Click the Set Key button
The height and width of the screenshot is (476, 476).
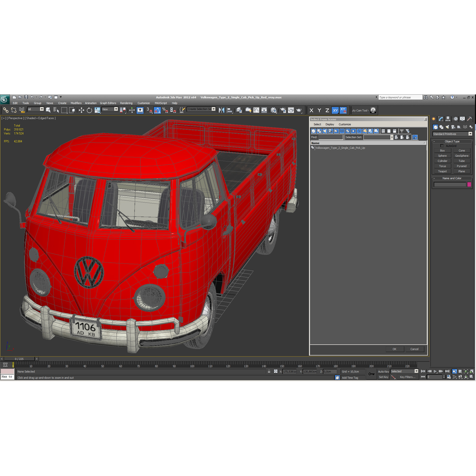[383, 377]
